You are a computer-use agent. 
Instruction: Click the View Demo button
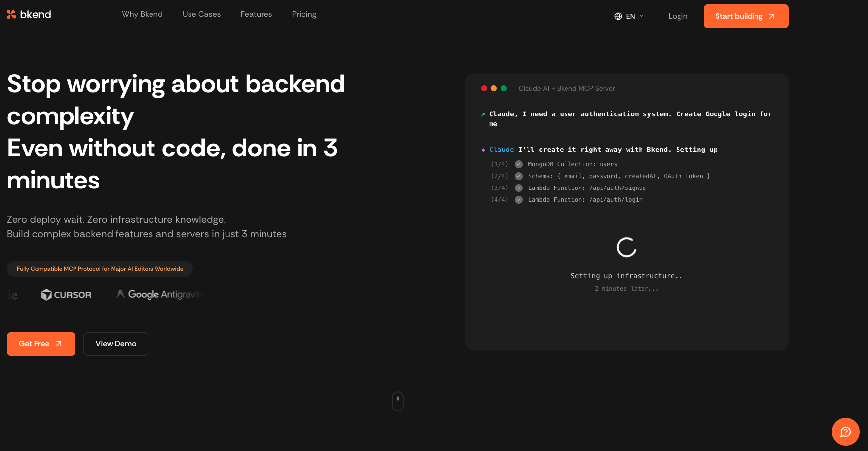pos(116,344)
